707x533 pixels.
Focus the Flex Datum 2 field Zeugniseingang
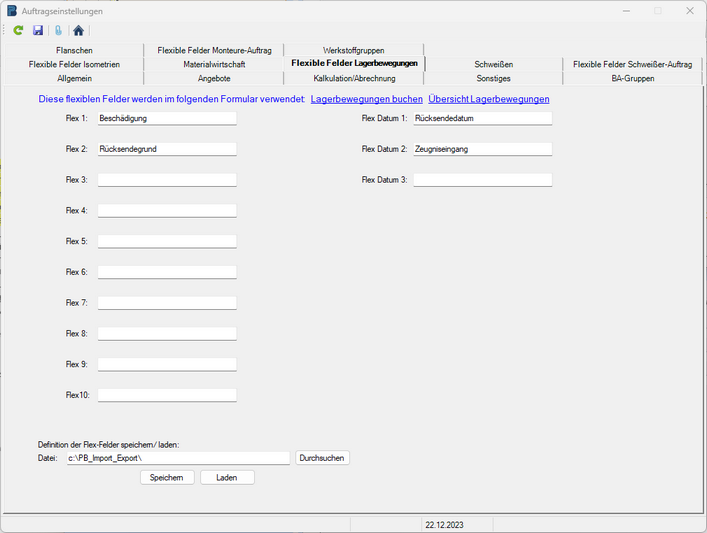coord(482,149)
